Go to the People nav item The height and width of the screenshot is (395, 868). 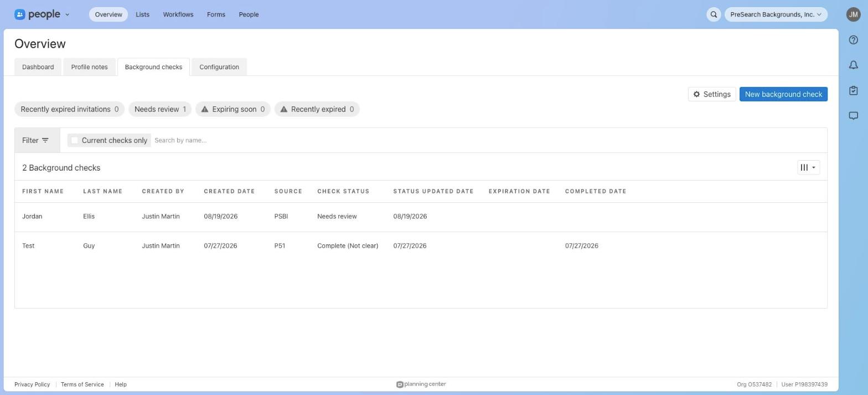(x=249, y=14)
